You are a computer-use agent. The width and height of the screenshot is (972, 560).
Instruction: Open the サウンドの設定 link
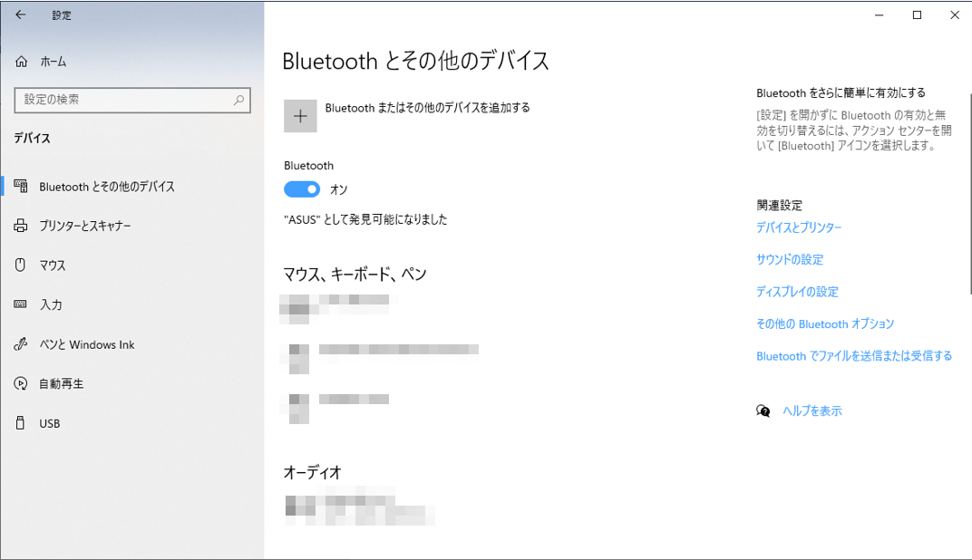tap(790, 259)
